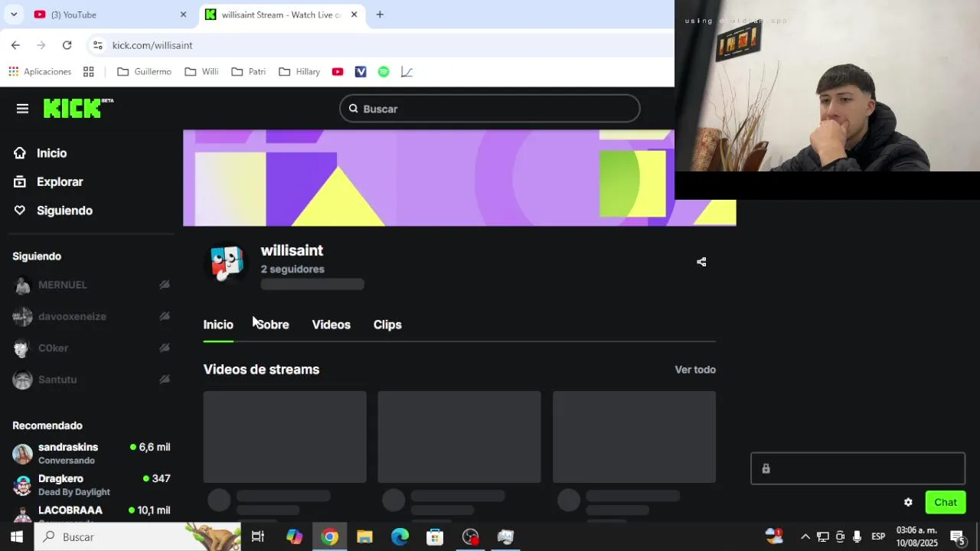The width and height of the screenshot is (980, 551).
Task: Open the Hillary bookmarks folder
Action: coord(299,72)
